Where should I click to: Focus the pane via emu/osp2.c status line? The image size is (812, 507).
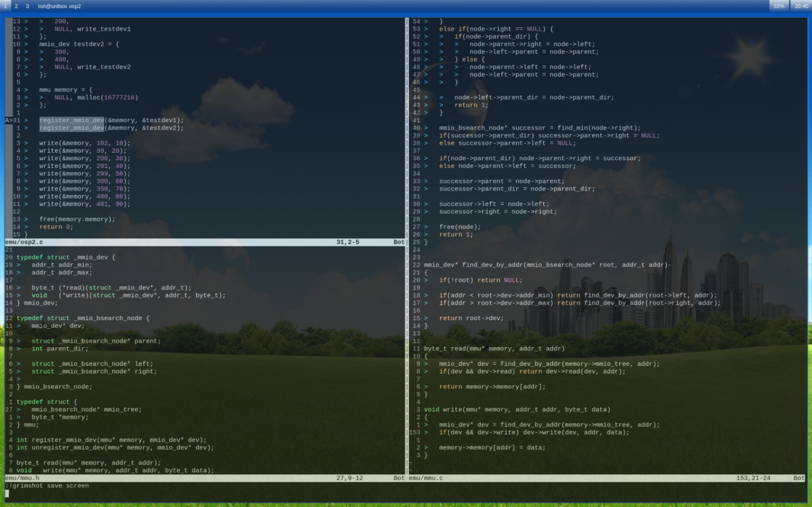coord(24,242)
